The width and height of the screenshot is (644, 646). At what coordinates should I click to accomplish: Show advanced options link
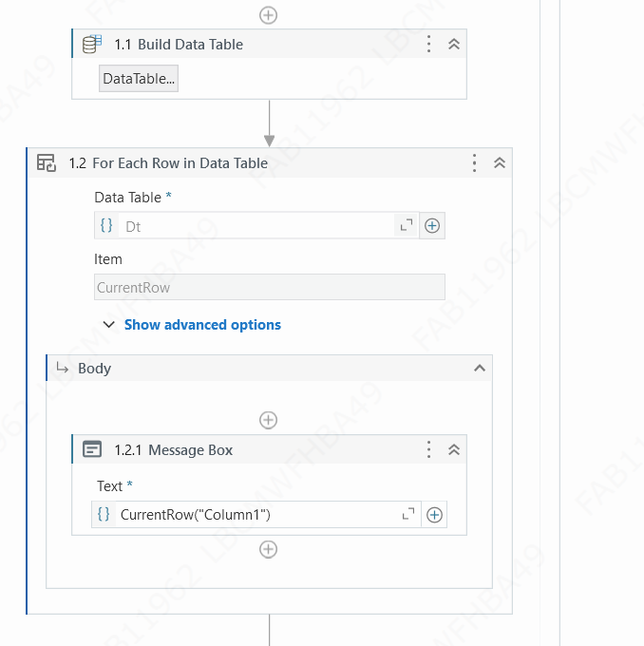(202, 325)
